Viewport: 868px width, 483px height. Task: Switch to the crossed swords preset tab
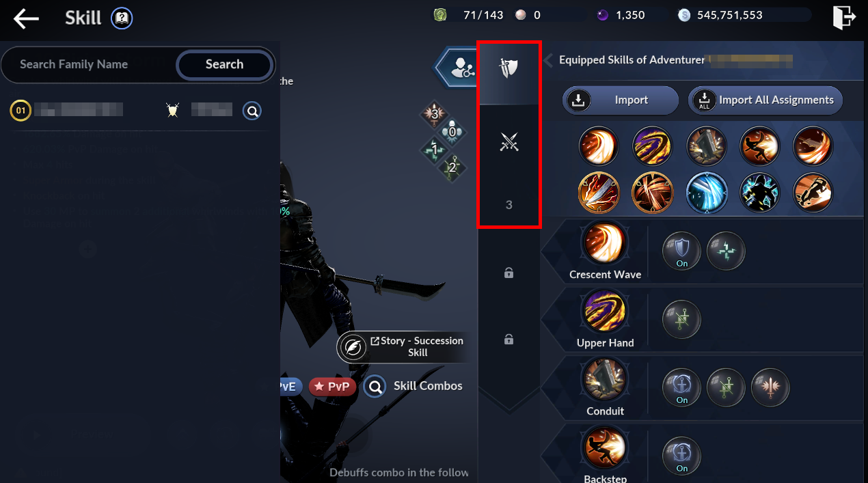click(508, 141)
